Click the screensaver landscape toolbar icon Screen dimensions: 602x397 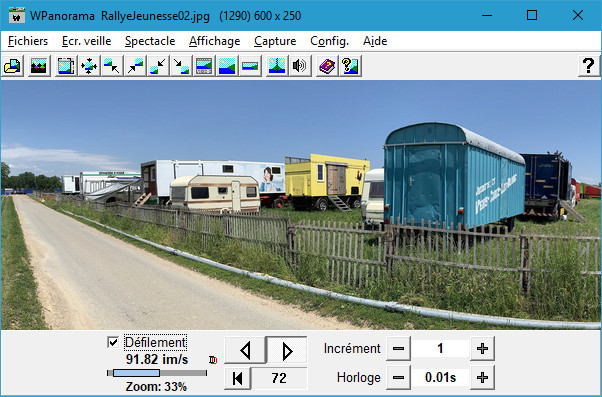(x=39, y=66)
